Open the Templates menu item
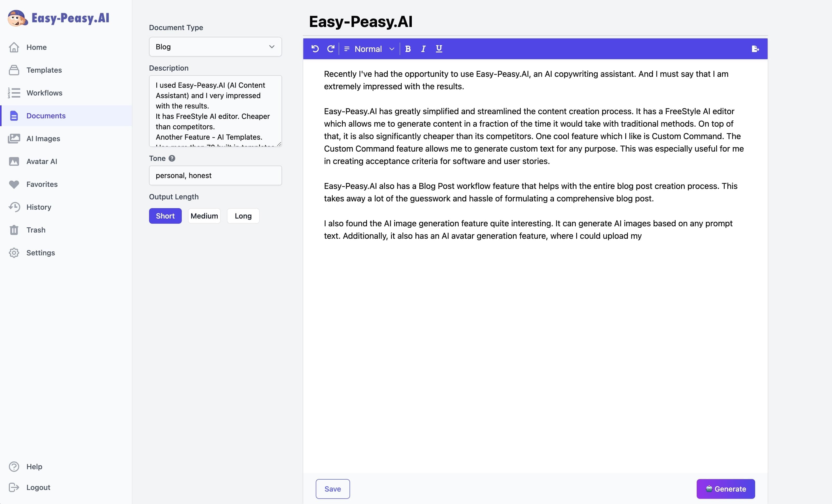The width and height of the screenshot is (832, 504). [44, 70]
